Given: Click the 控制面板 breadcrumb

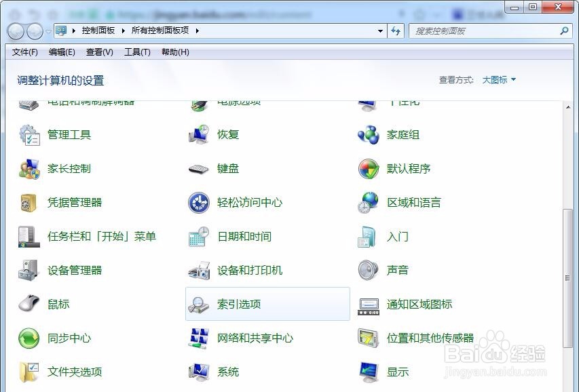Looking at the screenshot, I should [98, 31].
